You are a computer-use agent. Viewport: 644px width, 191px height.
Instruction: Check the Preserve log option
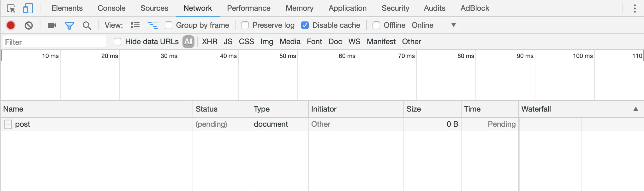point(245,25)
